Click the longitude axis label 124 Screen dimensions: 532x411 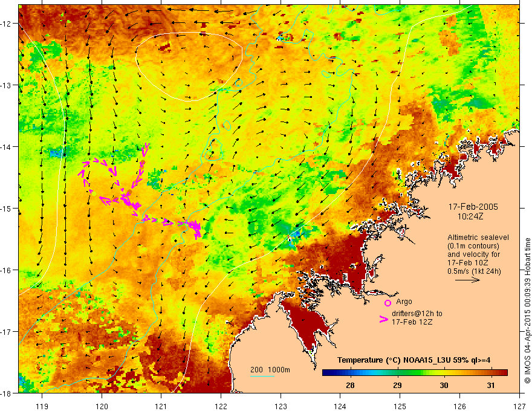coord(340,406)
